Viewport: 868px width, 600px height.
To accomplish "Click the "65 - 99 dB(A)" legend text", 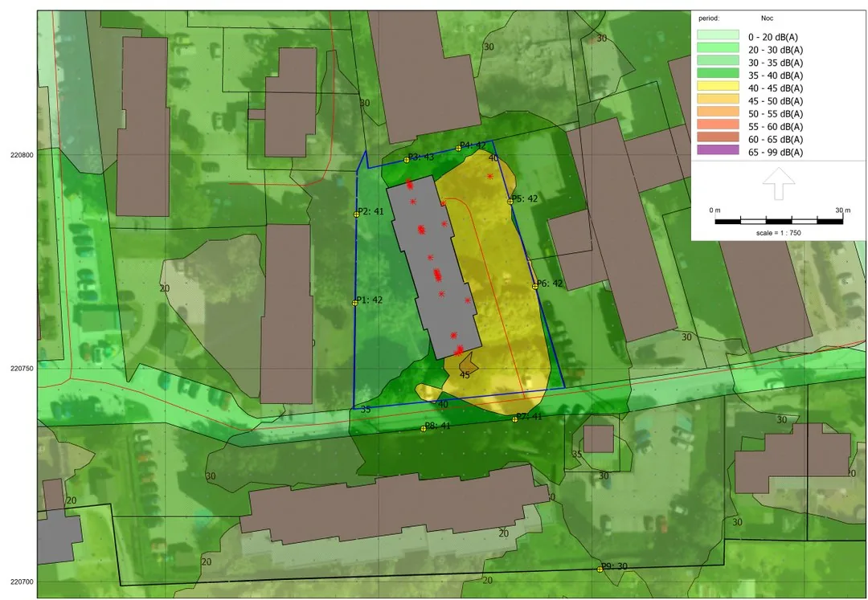I will [775, 153].
